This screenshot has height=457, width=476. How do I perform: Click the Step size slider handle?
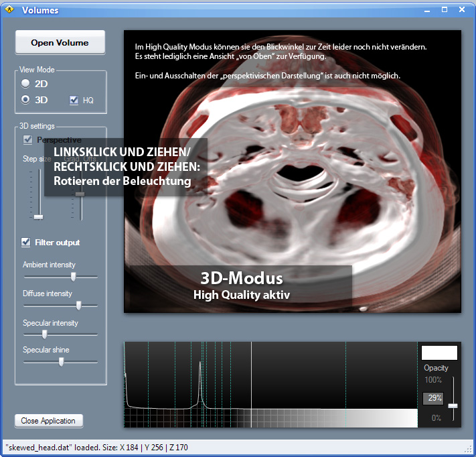(39, 217)
